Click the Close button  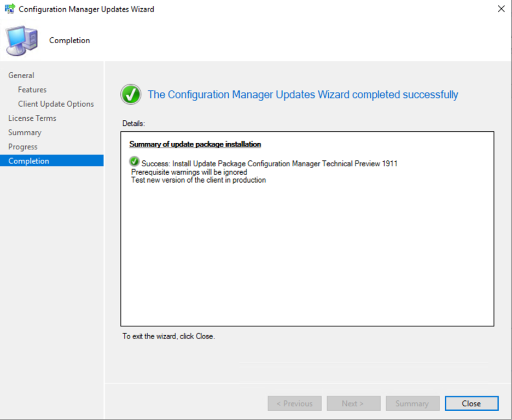point(471,403)
